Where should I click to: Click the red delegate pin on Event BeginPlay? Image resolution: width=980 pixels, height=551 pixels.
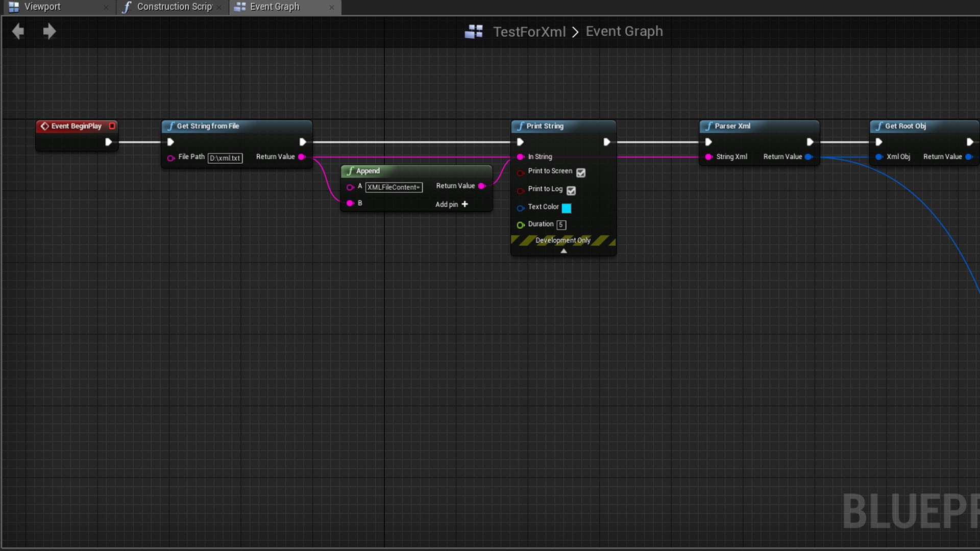tap(112, 126)
